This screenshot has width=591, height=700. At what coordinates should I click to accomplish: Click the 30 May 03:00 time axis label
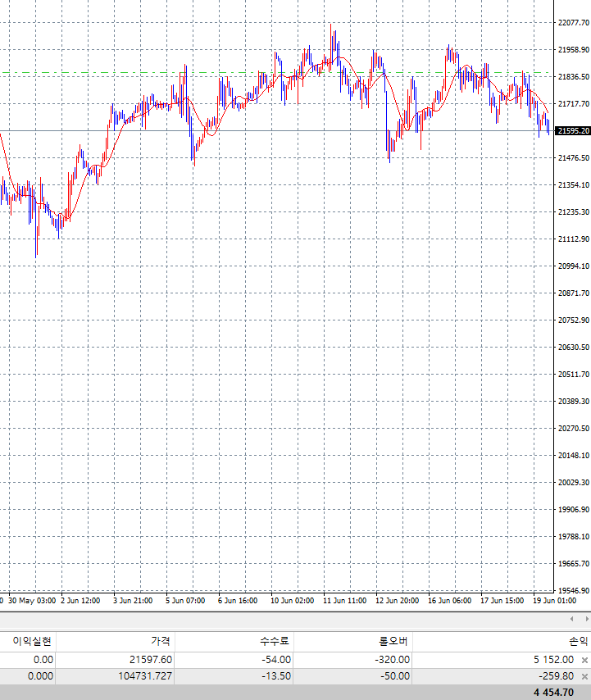[32, 601]
